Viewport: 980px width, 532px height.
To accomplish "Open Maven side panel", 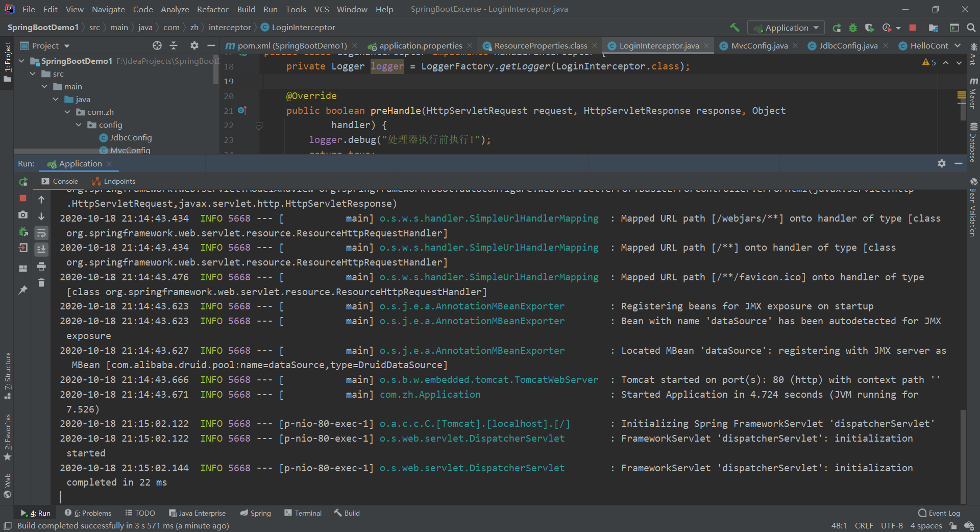I will click(x=973, y=94).
